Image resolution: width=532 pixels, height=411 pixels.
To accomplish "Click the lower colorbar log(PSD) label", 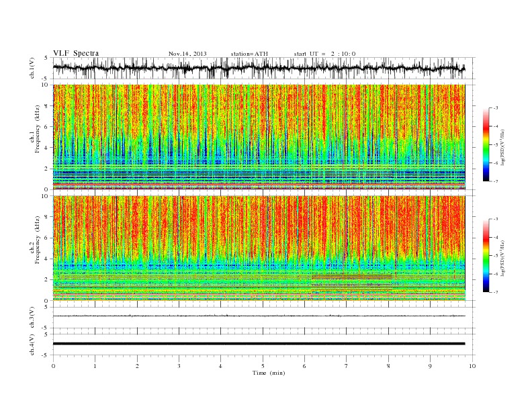I will 504,258.
